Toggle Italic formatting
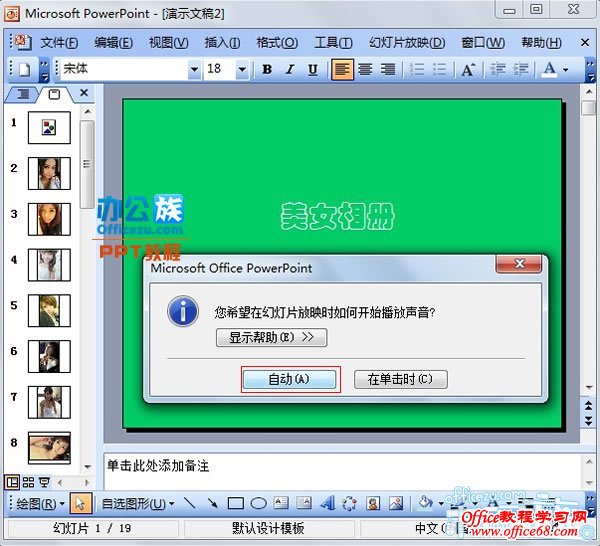The height and width of the screenshot is (546, 600). (x=290, y=70)
